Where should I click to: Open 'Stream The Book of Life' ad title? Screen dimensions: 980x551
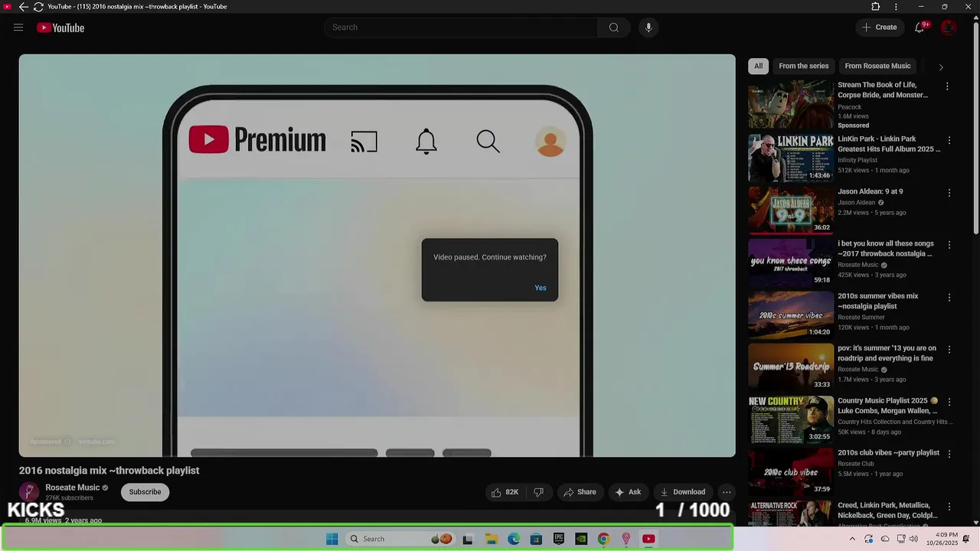point(883,90)
